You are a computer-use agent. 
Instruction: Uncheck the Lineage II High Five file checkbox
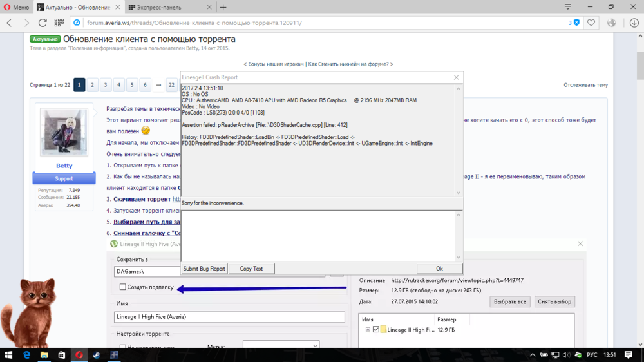(376, 330)
